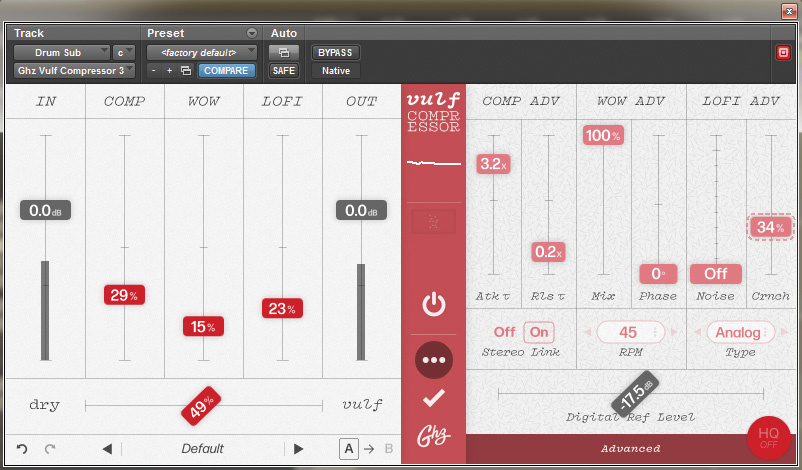Click the COMPARE button
Image resolution: width=802 pixels, height=470 pixels.
pyautogui.click(x=226, y=71)
